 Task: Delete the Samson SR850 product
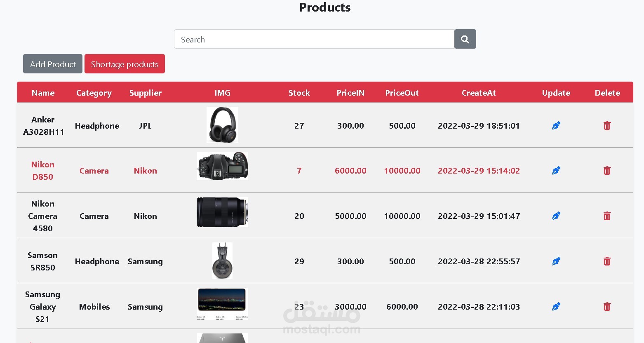point(607,261)
